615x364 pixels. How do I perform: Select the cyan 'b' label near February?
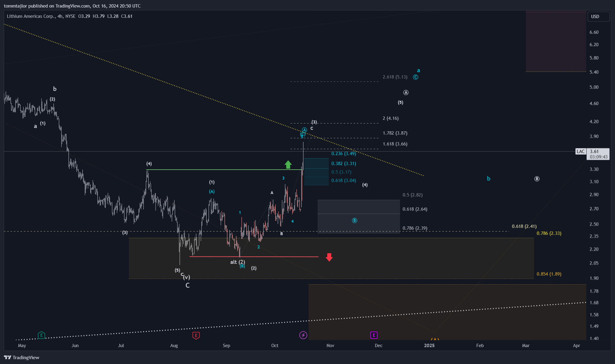(x=488, y=179)
